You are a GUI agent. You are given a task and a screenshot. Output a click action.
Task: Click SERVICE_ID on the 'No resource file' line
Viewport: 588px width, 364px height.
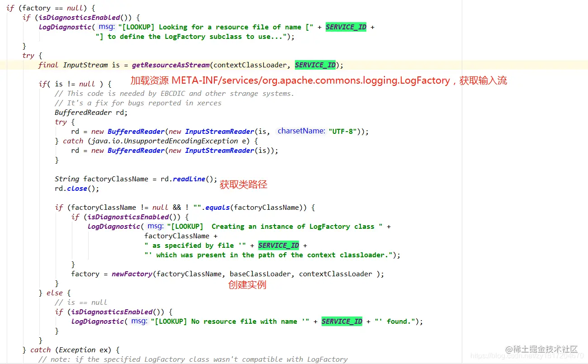342,321
